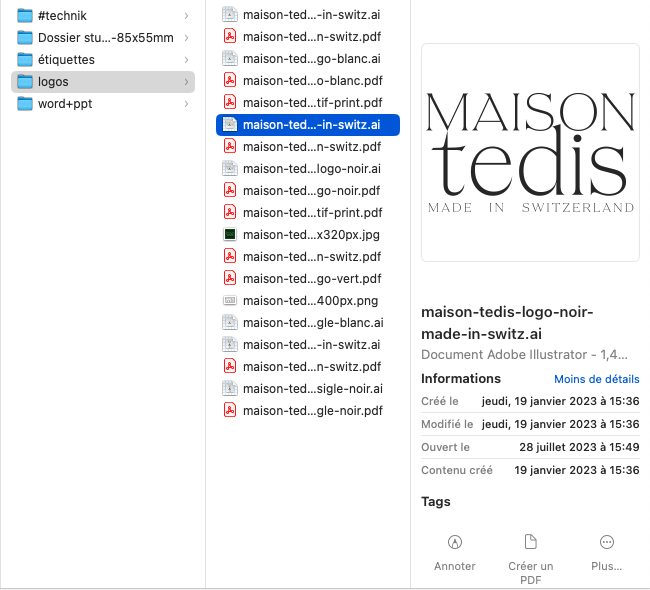Click the étiquettes folder icon

point(25,60)
